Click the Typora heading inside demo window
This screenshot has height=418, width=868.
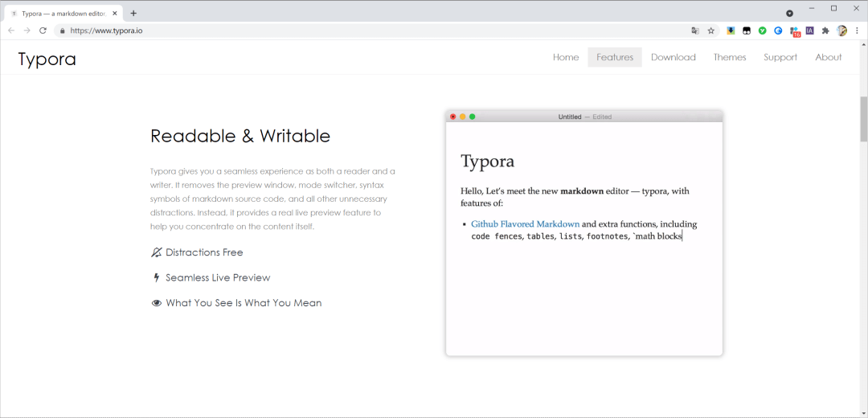pos(488,161)
